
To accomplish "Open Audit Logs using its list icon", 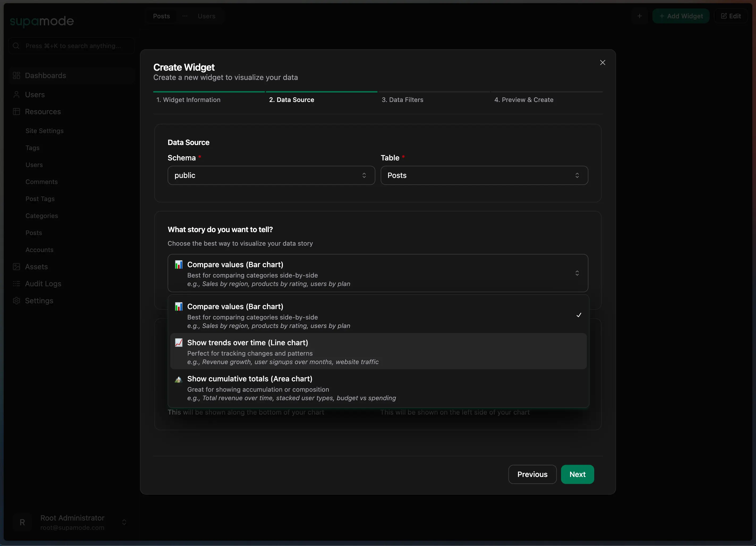I will 16,284.
